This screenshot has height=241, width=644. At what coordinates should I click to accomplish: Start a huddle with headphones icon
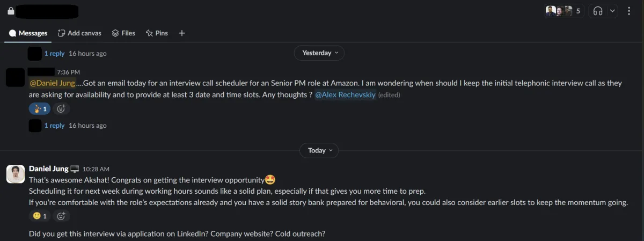coord(598,11)
